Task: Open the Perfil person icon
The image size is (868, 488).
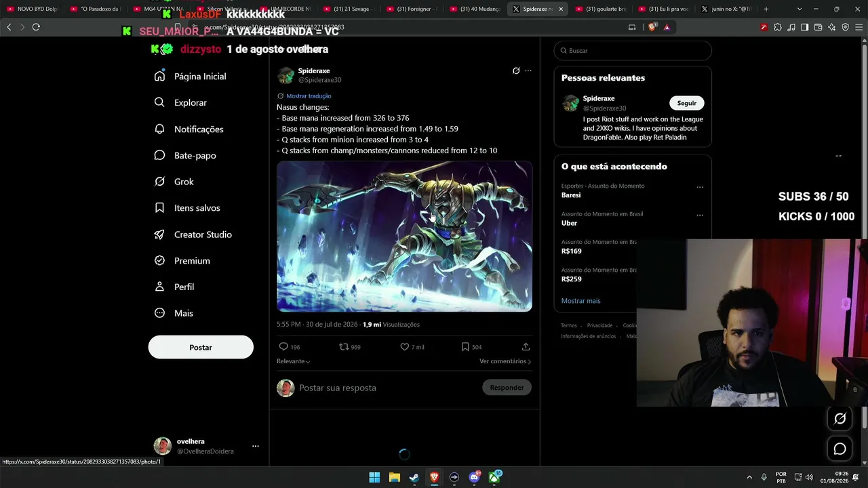Action: coord(159,287)
